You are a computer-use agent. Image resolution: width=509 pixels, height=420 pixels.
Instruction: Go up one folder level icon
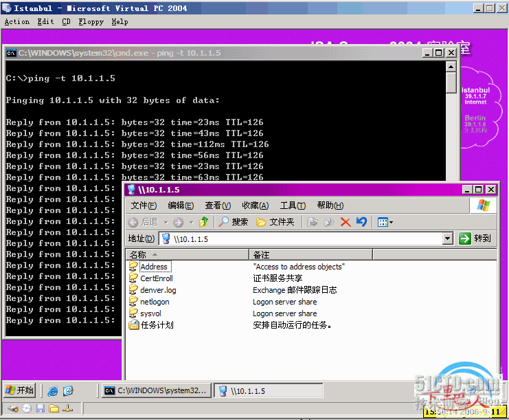[204, 222]
